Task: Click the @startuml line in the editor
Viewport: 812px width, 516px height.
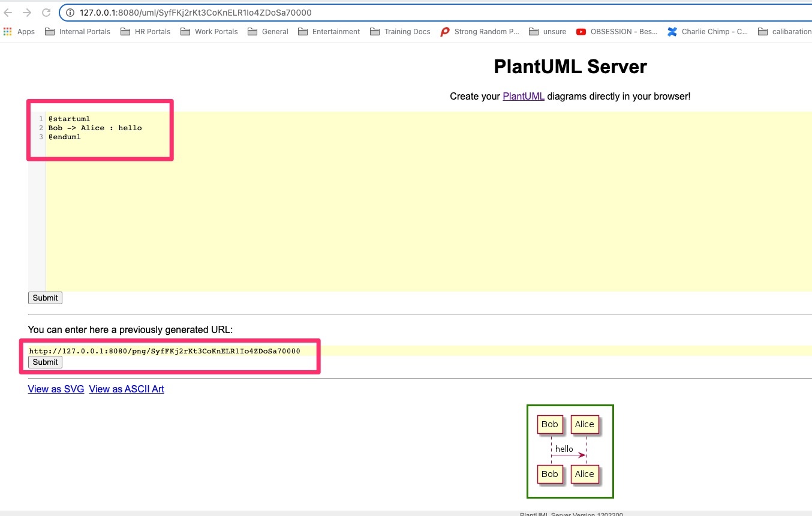Action: click(x=69, y=119)
